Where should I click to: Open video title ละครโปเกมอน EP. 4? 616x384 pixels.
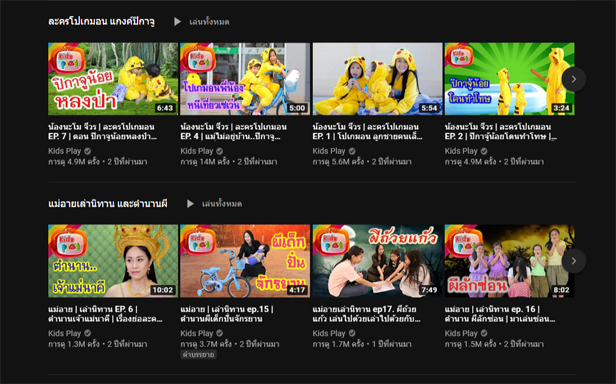point(233,132)
